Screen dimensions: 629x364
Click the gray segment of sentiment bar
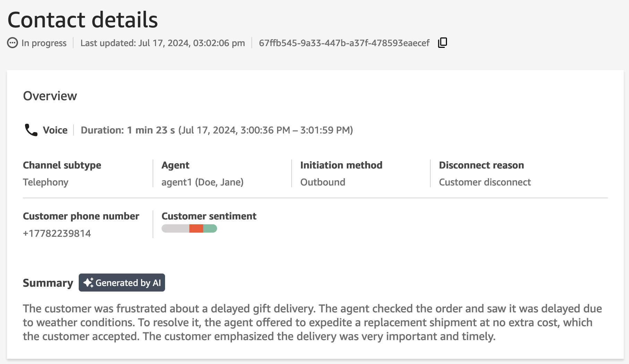coord(175,228)
